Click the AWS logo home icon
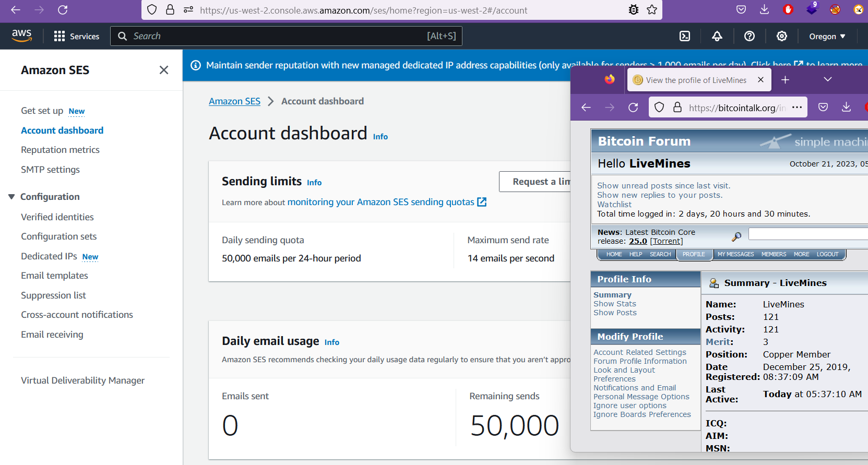The height and width of the screenshot is (465, 868). point(22,35)
